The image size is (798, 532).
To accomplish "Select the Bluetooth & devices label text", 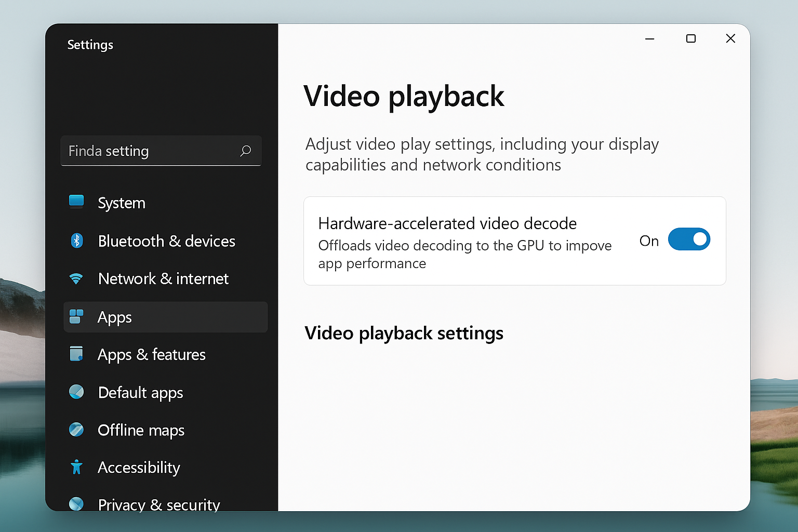I will pos(166,241).
